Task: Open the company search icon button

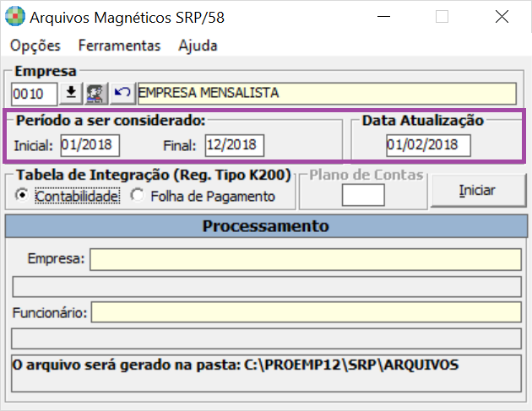Action: click(x=96, y=93)
